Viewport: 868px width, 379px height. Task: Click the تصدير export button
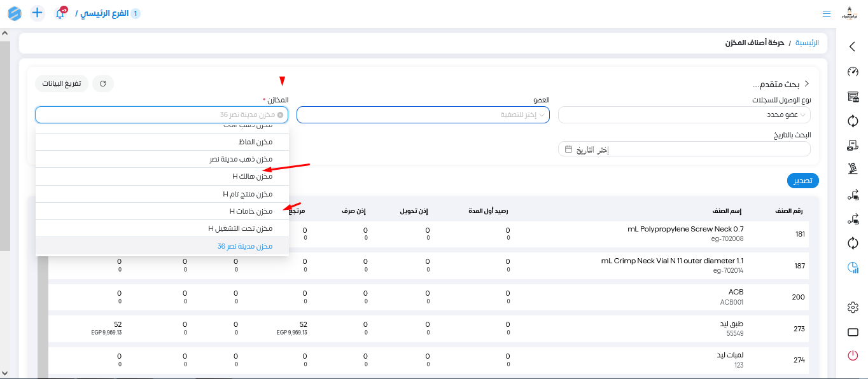pyautogui.click(x=802, y=181)
